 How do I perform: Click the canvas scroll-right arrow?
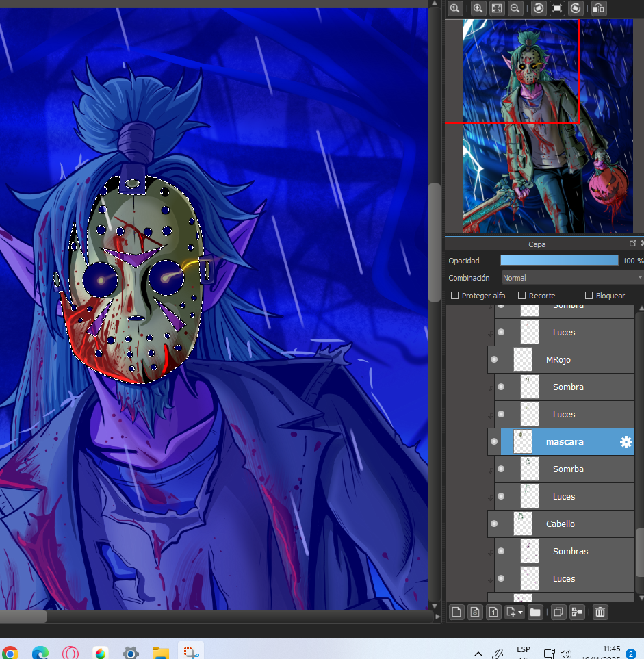pyautogui.click(x=437, y=617)
